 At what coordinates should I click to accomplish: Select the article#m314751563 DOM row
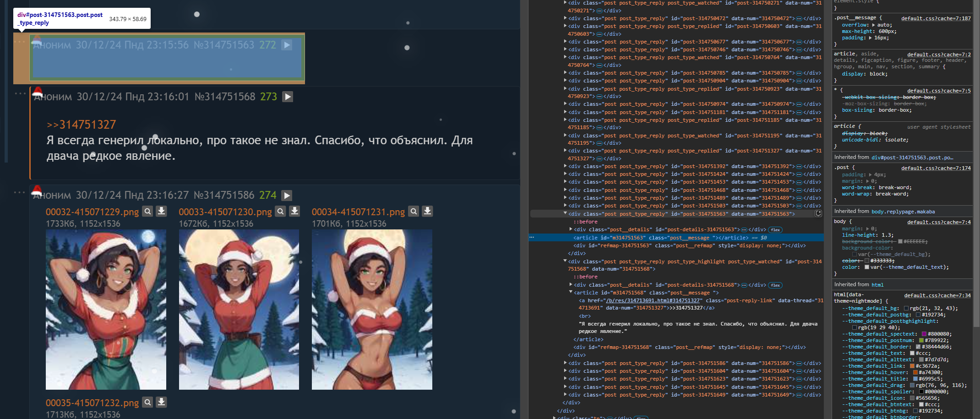point(676,238)
